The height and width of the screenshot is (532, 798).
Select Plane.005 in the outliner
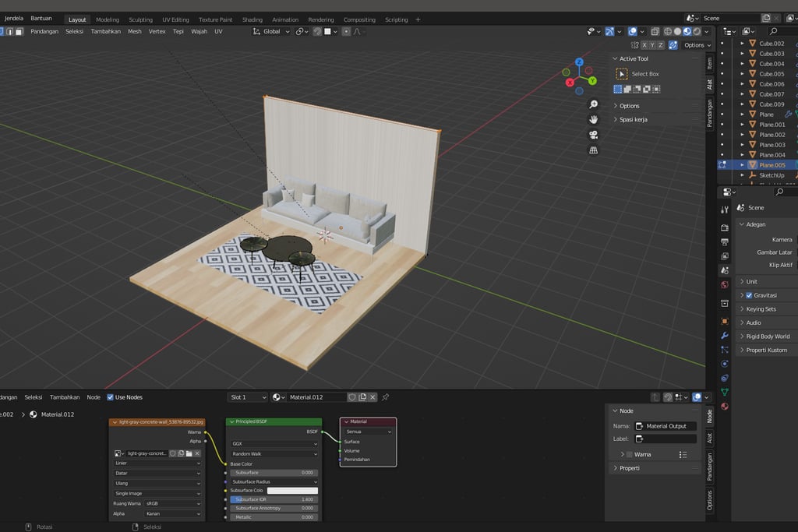tap(772, 165)
